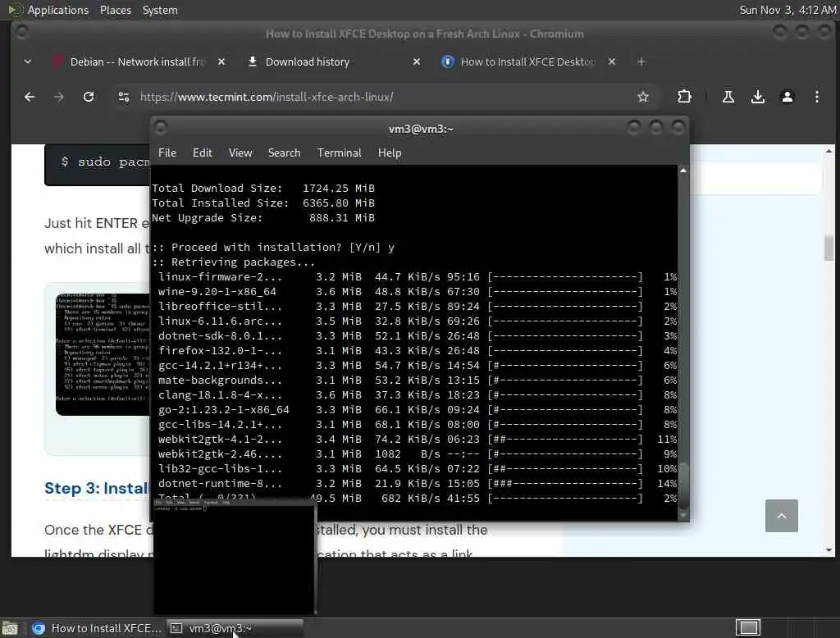
Task: Open terminal Help menu
Action: click(390, 153)
